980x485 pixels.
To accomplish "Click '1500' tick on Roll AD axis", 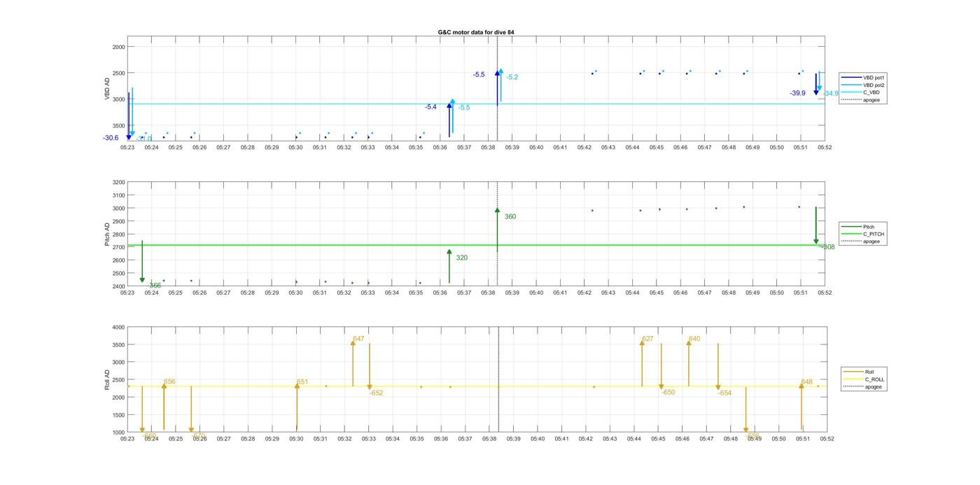I will (x=118, y=415).
